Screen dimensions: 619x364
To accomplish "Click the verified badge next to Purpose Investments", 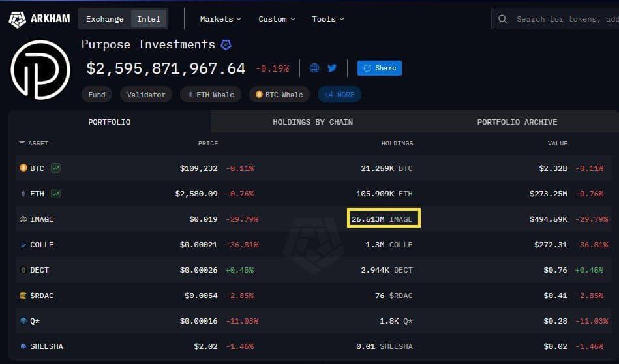I will (x=226, y=44).
